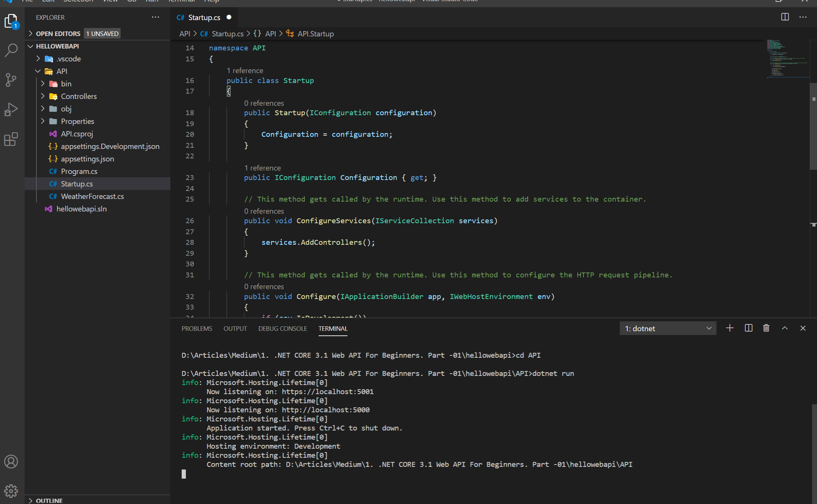
Task: Expand the bin folder chevron
Action: click(42, 84)
